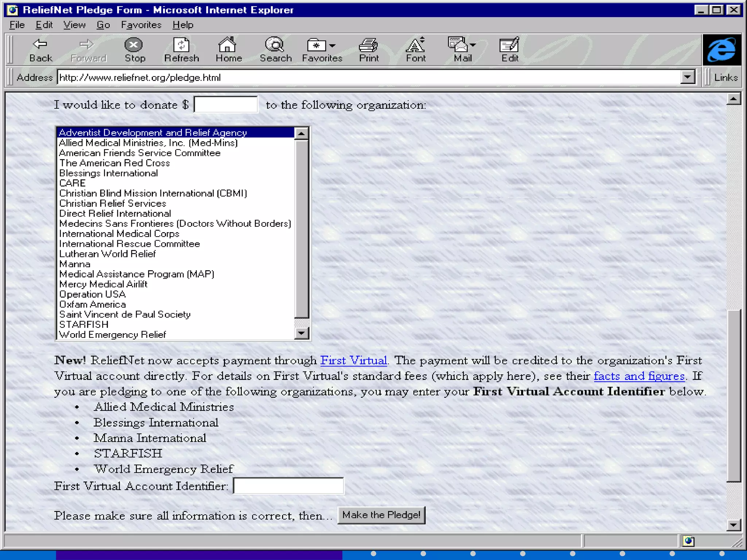The image size is (747, 560).
Task: Follow the First Virtual link
Action: pos(353,360)
